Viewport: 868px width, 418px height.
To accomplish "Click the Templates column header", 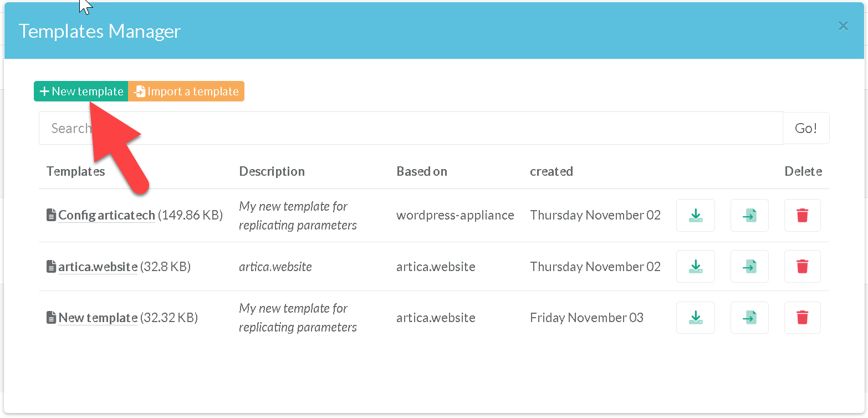I will pos(75,171).
